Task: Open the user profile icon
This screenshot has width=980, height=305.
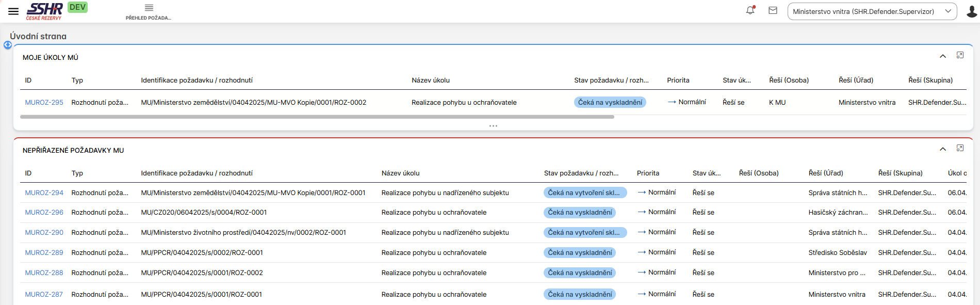Action: click(971, 11)
